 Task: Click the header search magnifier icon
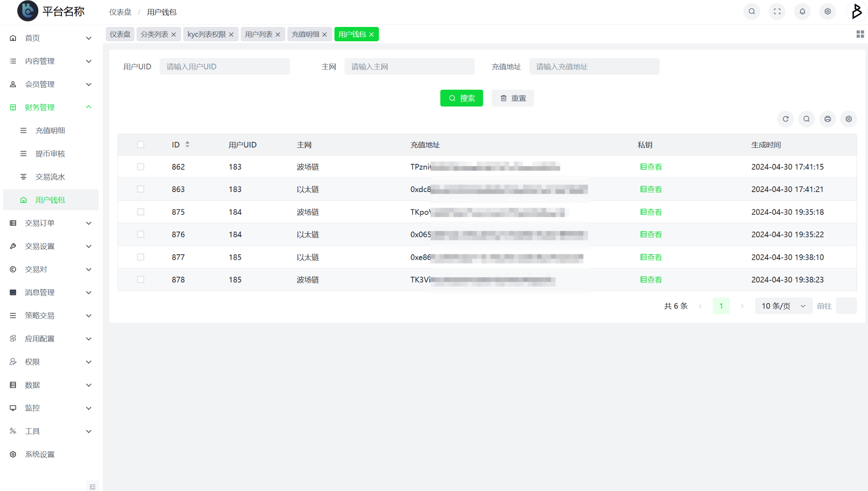[x=752, y=12]
